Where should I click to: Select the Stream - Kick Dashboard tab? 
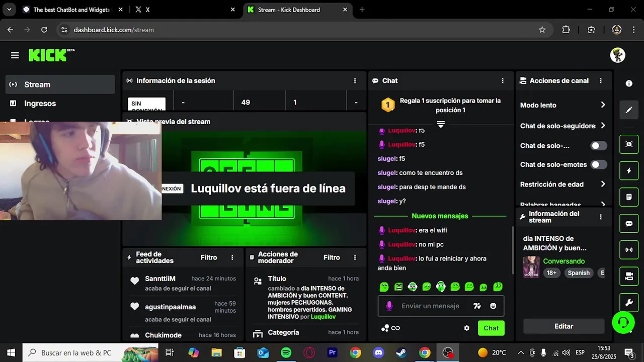(x=297, y=10)
